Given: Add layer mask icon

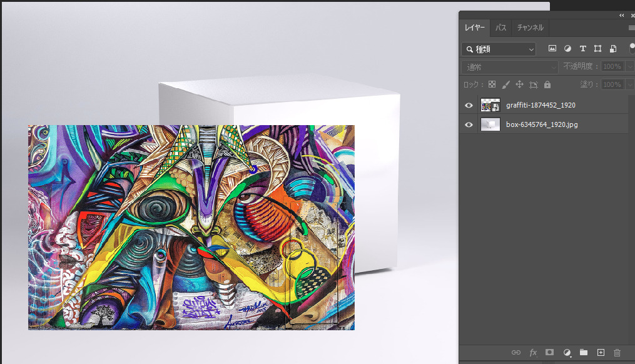Looking at the screenshot, I should tap(549, 352).
